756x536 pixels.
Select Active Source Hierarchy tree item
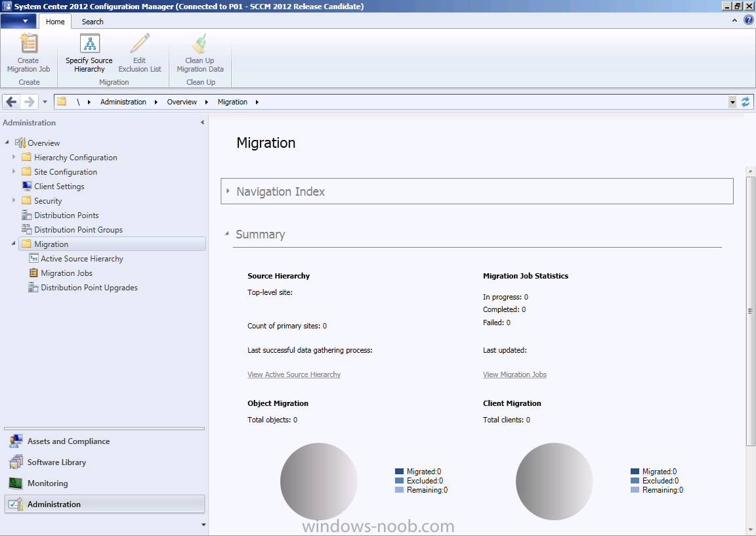click(x=82, y=259)
